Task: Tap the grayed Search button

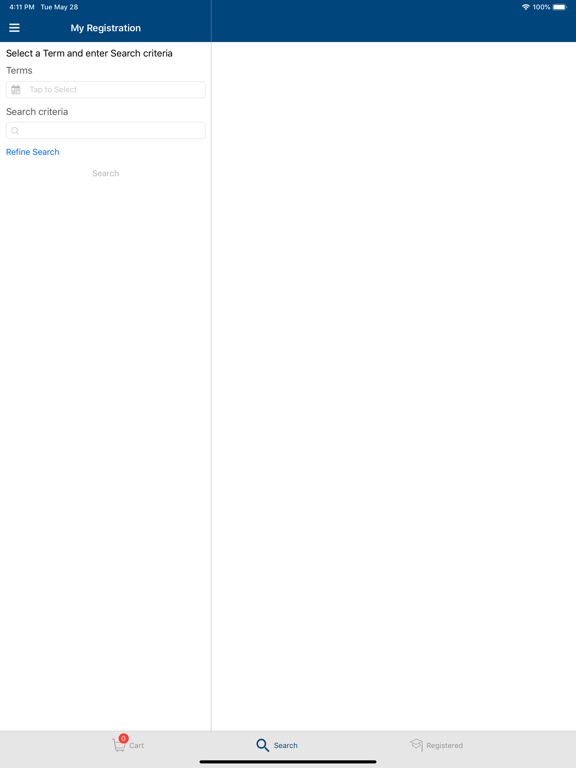Action: tap(106, 173)
